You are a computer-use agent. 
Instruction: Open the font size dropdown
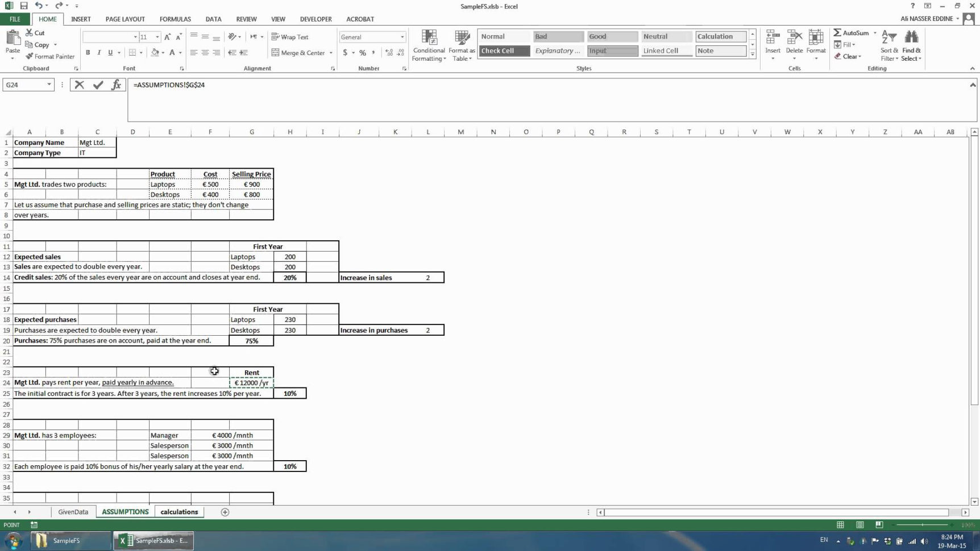(156, 36)
